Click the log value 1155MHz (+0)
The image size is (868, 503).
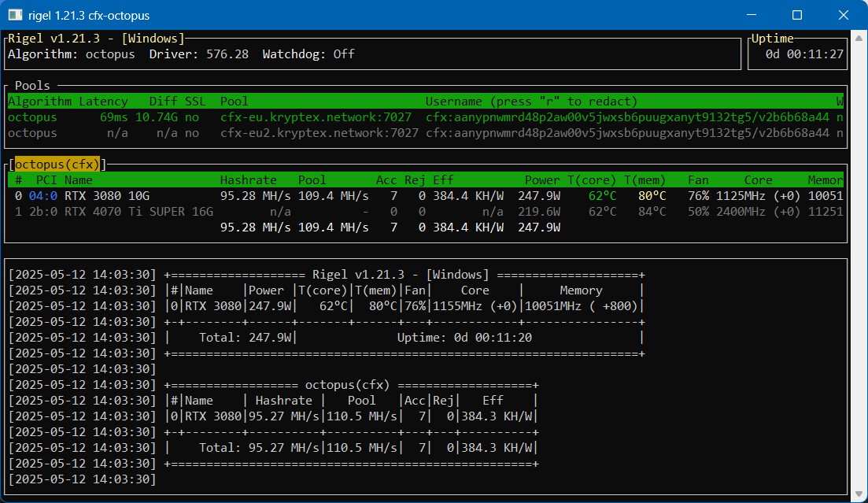tap(475, 306)
